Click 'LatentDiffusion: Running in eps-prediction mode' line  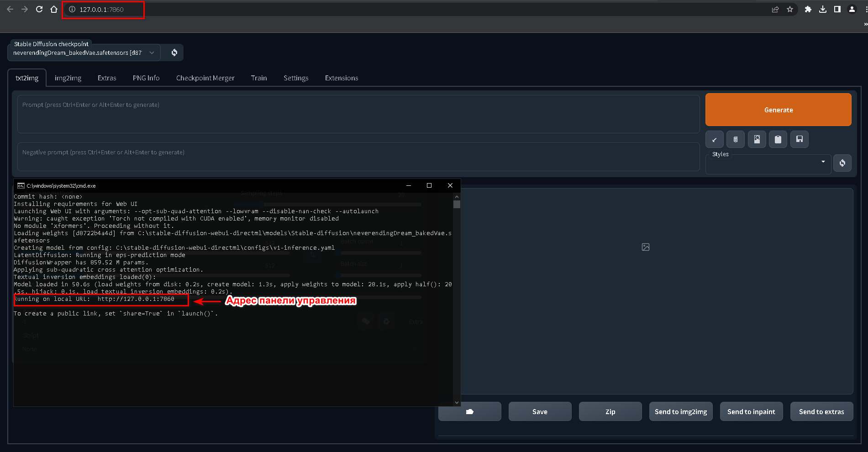tap(100, 255)
